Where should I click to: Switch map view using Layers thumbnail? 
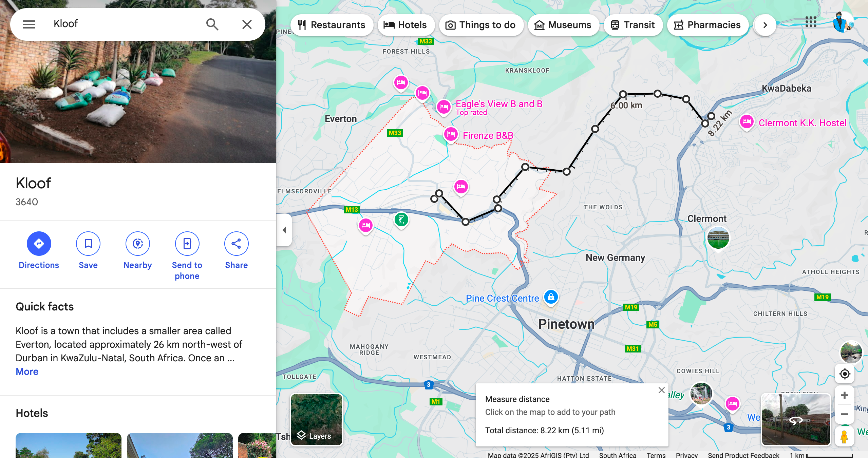[317, 420]
